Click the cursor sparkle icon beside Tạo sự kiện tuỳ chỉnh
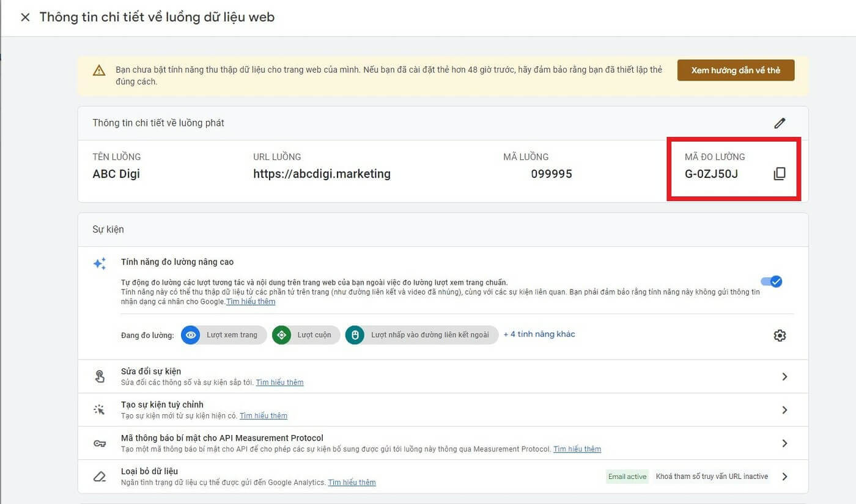Viewport: 856px width, 504px height. click(x=100, y=410)
